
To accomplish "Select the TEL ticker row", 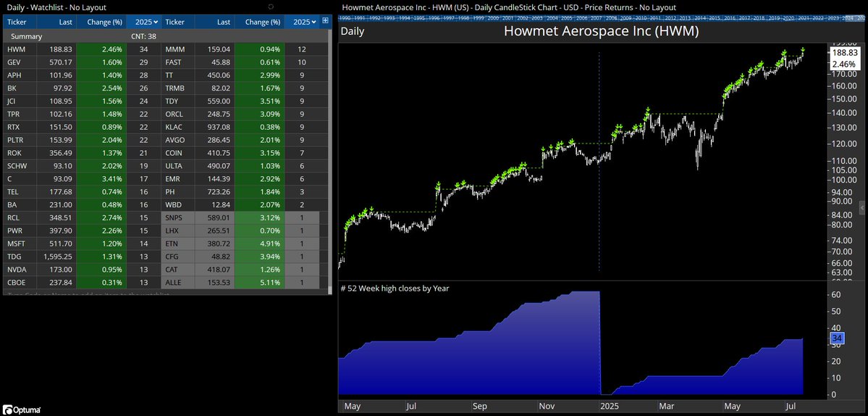I will pos(81,191).
